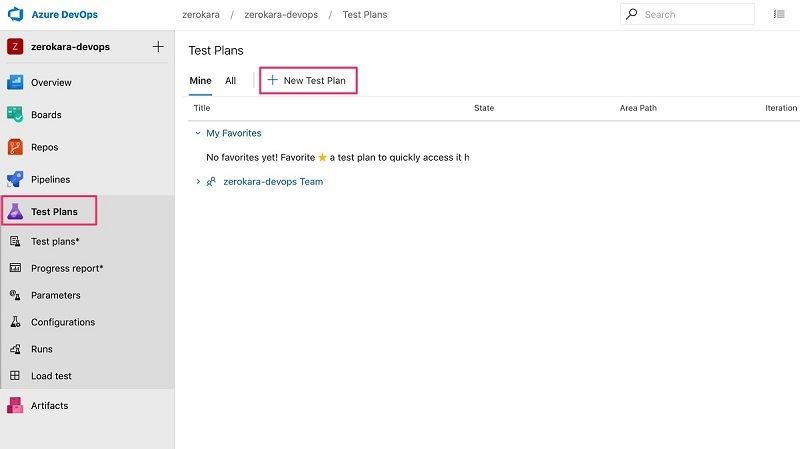
Task: Click the 'Test Plans' page heading
Action: tap(216, 51)
